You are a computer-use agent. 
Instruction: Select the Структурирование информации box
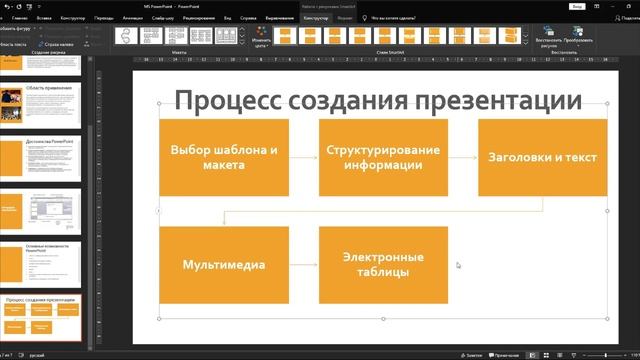click(x=383, y=158)
